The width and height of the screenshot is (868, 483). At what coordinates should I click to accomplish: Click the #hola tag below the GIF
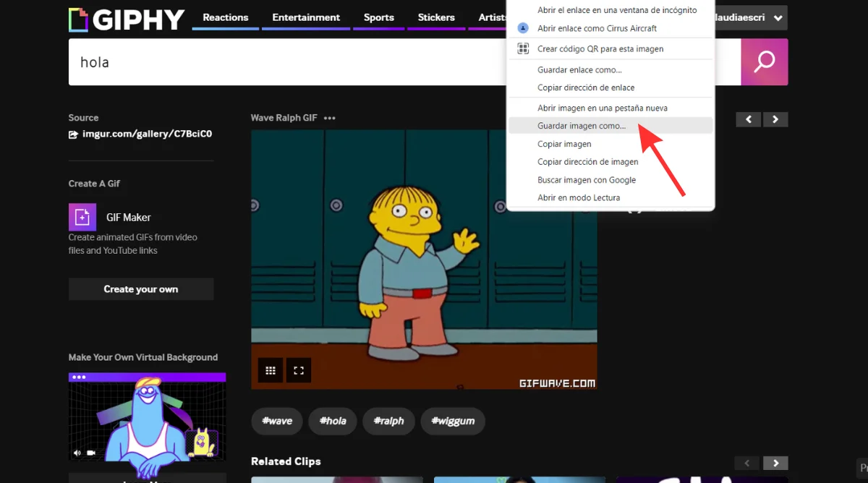point(332,422)
